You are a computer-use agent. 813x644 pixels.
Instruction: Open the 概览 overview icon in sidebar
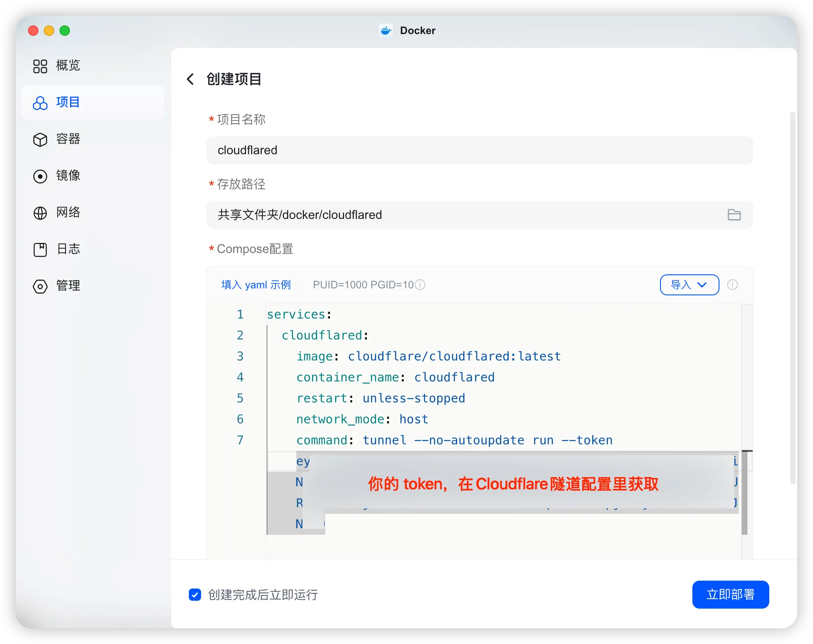point(40,66)
